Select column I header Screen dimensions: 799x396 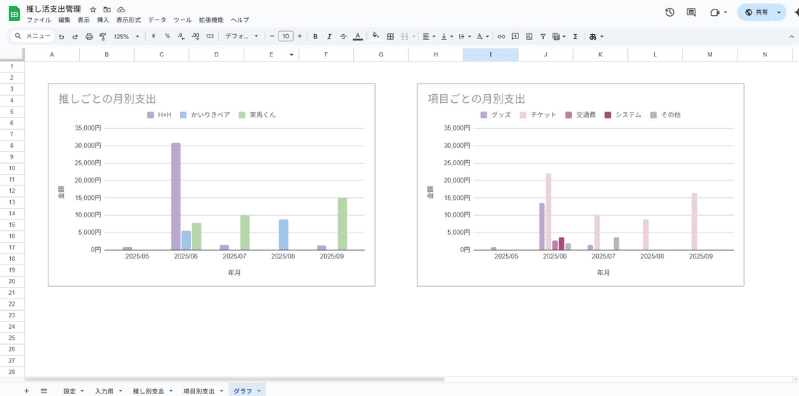click(x=491, y=55)
